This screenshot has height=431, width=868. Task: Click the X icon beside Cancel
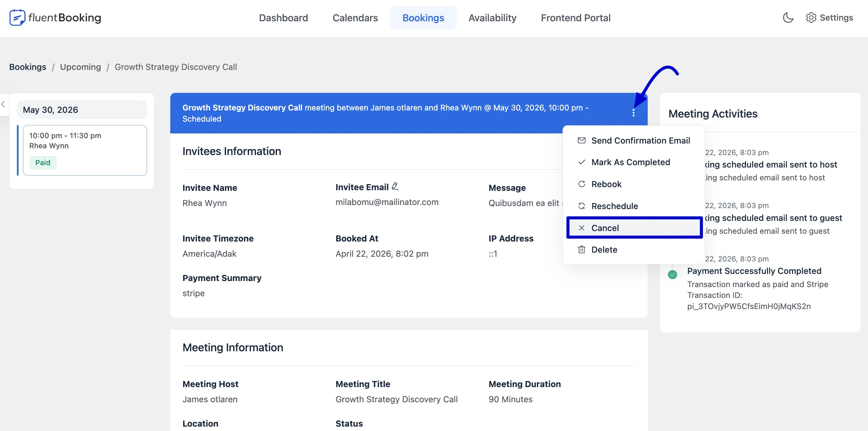click(581, 228)
